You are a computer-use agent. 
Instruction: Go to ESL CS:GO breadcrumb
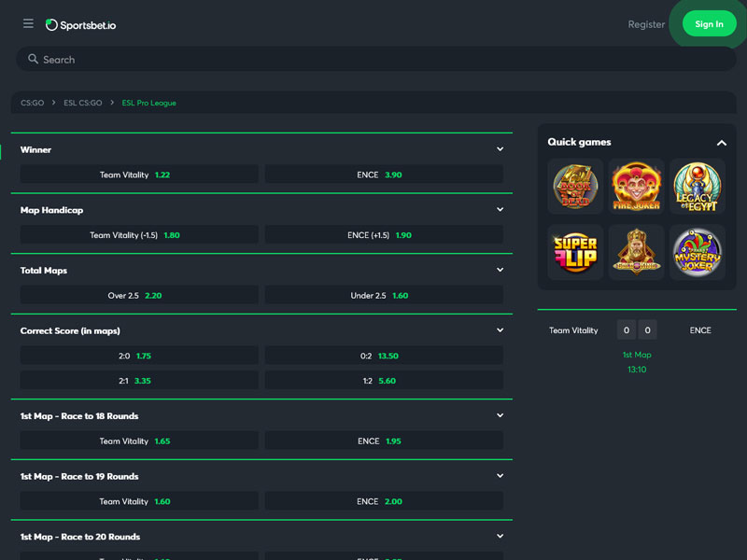point(83,103)
